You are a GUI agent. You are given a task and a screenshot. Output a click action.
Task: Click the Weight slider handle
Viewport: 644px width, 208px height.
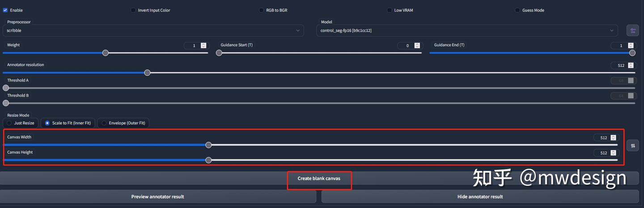pyautogui.click(x=106, y=53)
